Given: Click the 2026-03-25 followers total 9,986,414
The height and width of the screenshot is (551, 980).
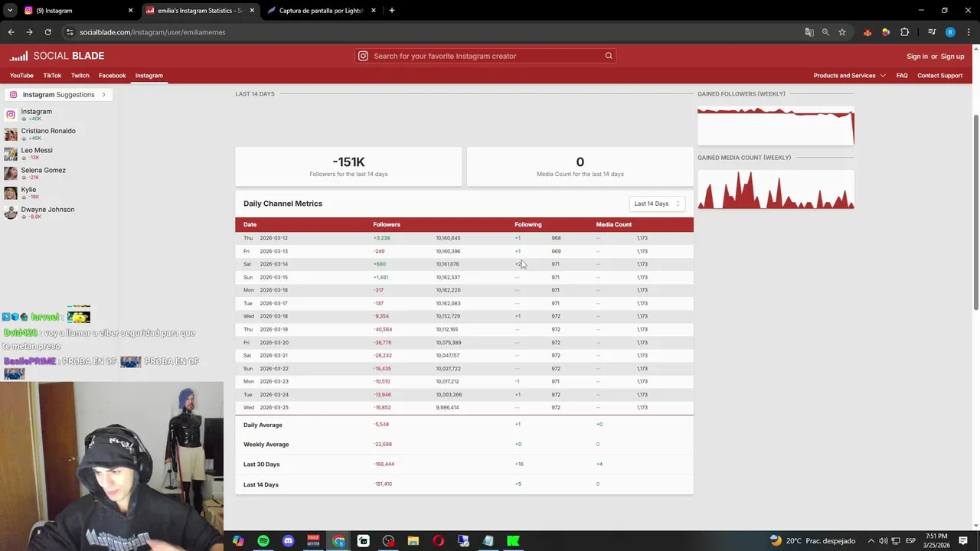Looking at the screenshot, I should click(447, 408).
